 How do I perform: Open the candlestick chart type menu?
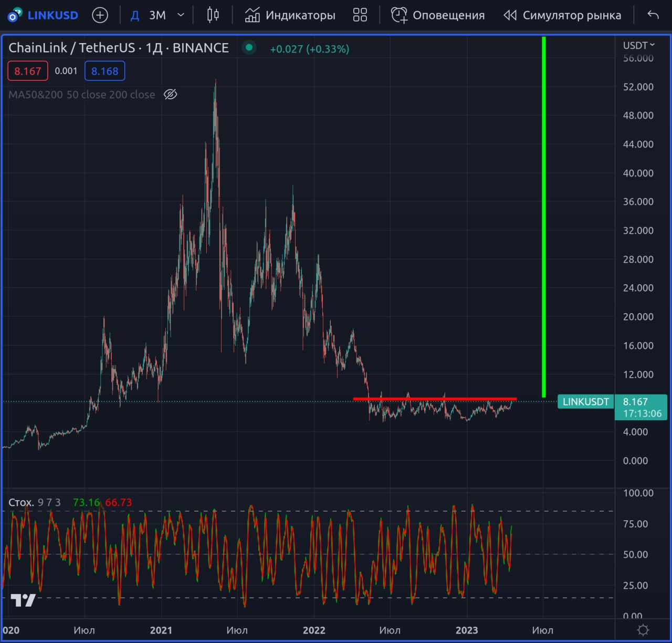coord(213,15)
